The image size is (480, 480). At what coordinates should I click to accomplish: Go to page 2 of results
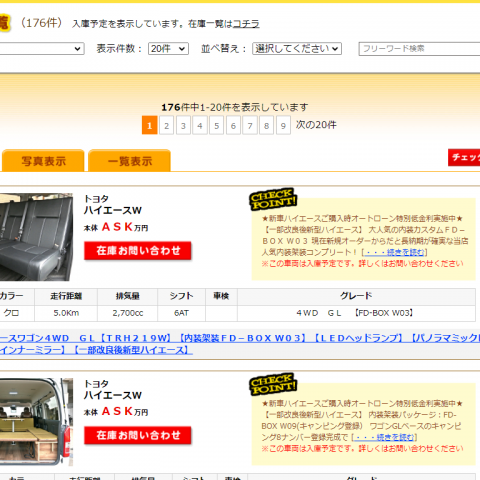[x=166, y=125]
